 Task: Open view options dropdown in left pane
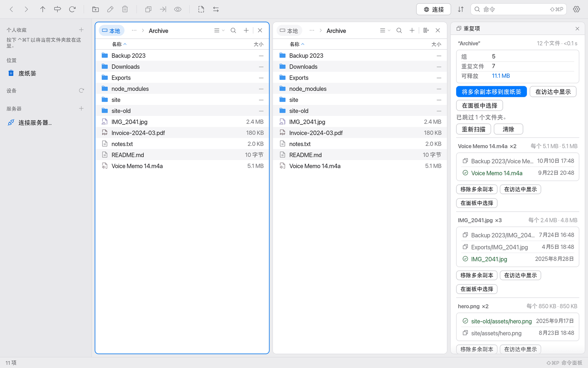[x=219, y=31]
